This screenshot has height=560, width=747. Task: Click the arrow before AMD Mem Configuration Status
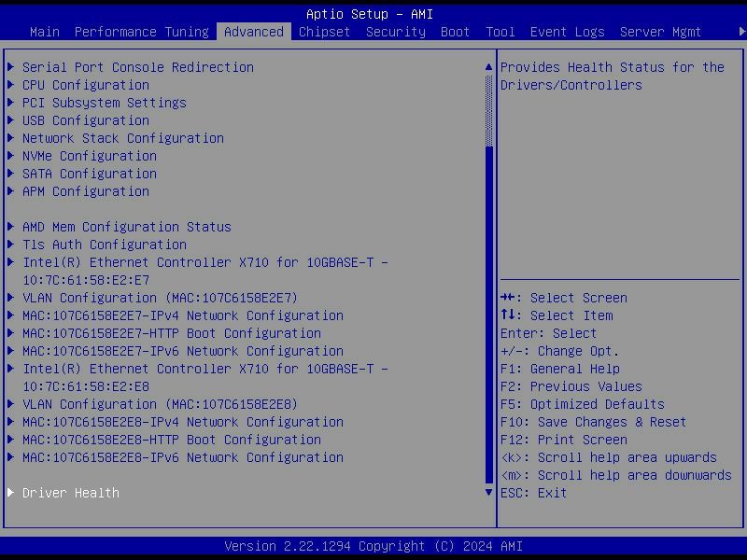(x=11, y=227)
